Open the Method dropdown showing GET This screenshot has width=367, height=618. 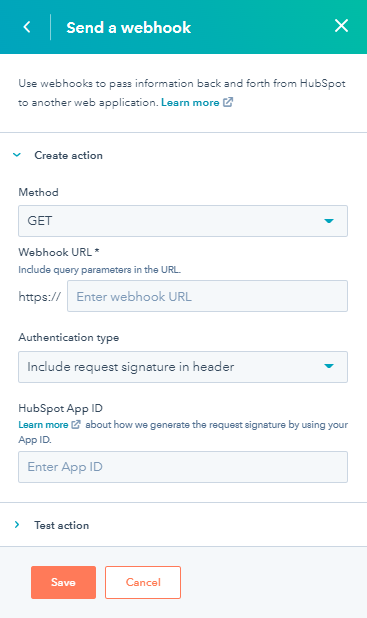[x=183, y=221]
